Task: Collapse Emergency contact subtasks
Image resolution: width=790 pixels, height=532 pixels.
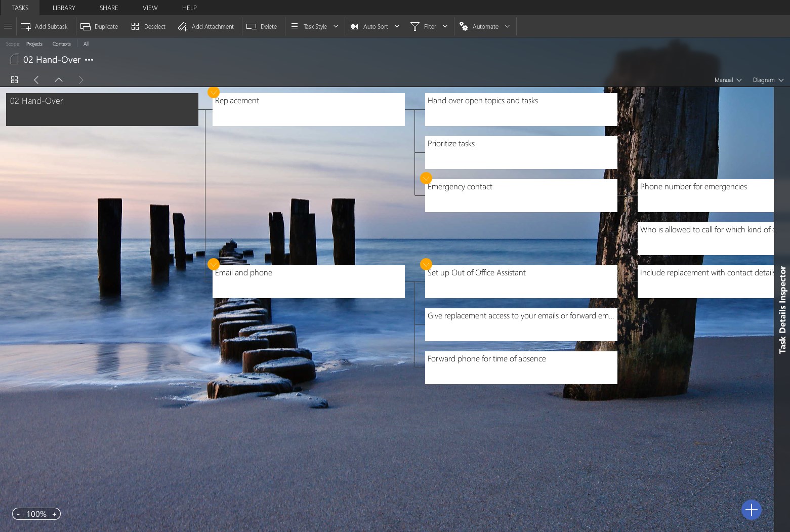Action: [426, 178]
